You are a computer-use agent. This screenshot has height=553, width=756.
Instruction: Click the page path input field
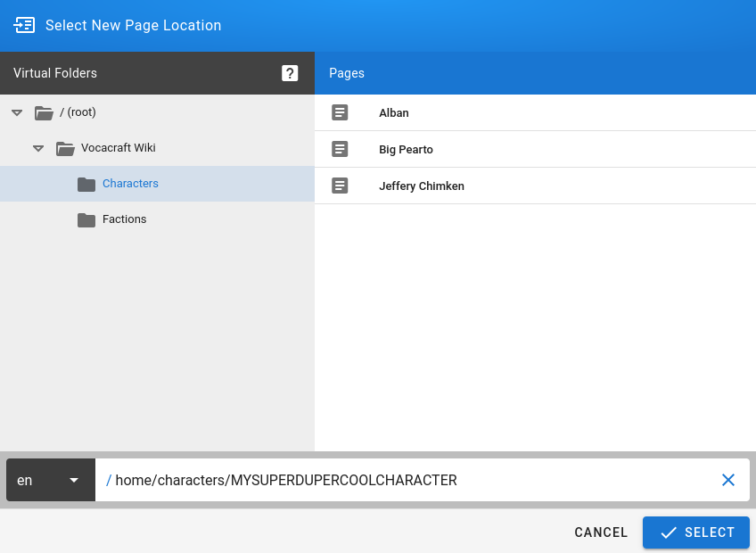tap(401, 480)
